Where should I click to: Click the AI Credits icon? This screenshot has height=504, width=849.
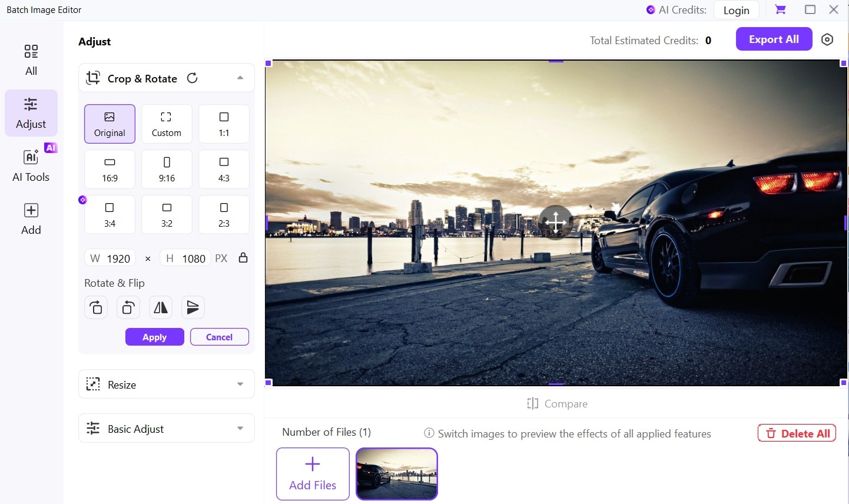click(x=651, y=10)
